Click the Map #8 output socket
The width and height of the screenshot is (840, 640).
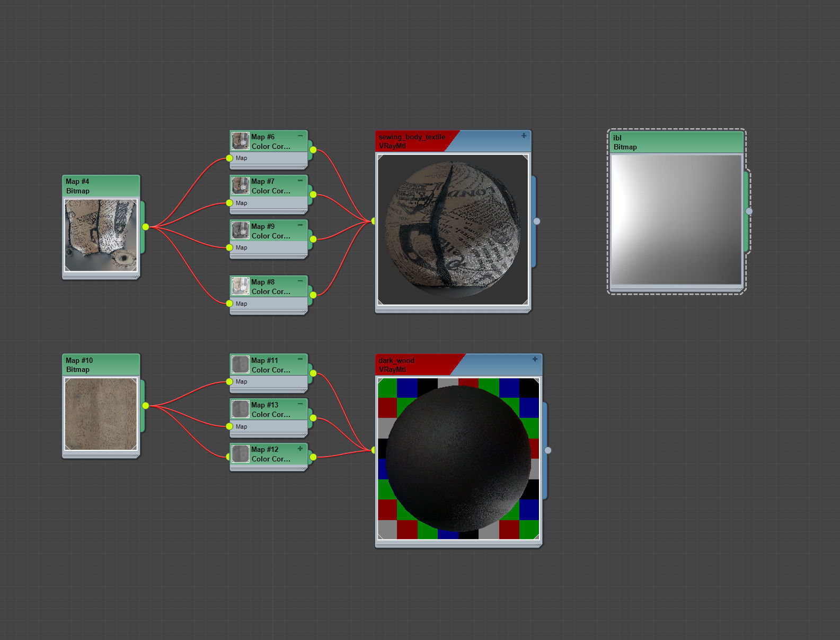coord(313,295)
